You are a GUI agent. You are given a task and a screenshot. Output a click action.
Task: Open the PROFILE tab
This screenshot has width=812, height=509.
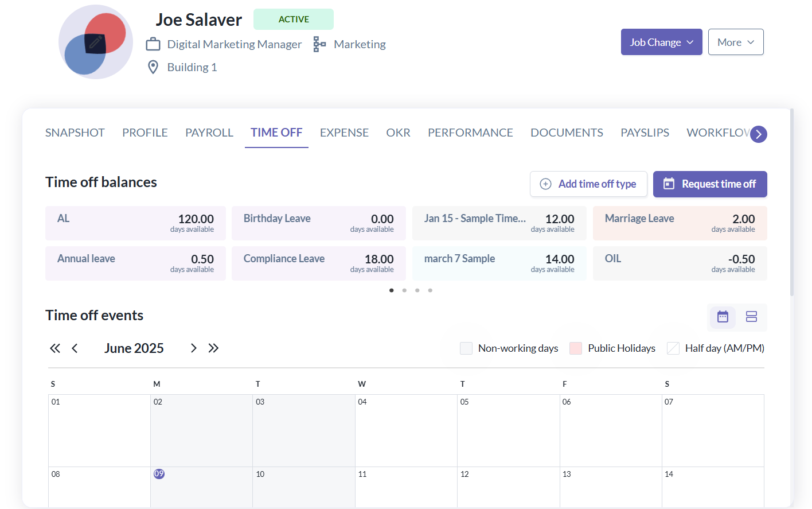click(x=145, y=133)
